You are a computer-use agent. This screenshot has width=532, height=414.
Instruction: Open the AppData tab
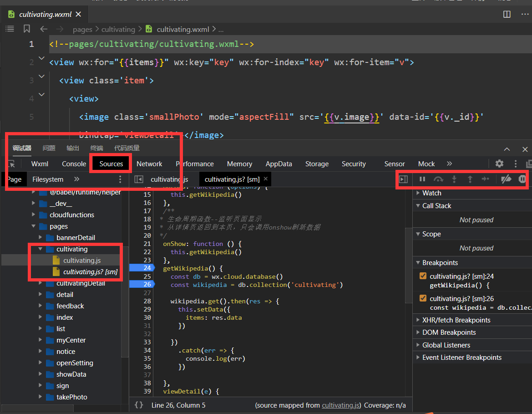[279, 164]
